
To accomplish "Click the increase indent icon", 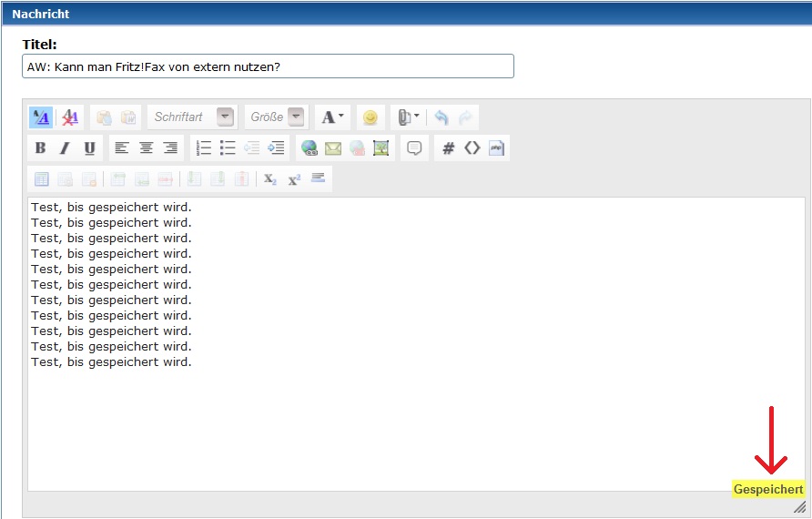I will (276, 148).
